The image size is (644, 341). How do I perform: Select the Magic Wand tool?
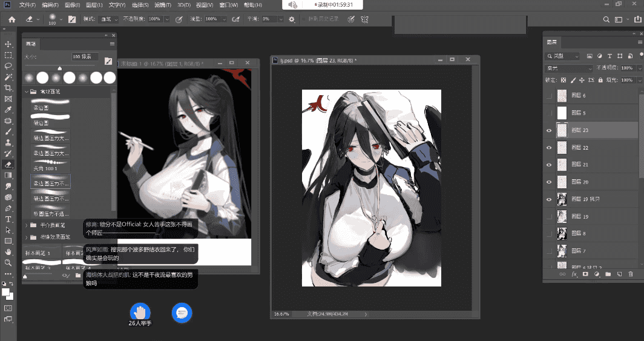8,77
